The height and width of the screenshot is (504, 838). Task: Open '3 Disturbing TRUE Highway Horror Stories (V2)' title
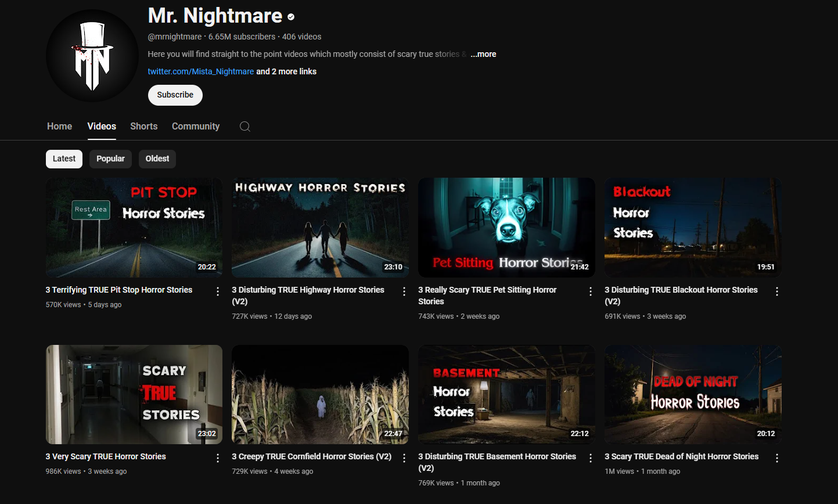[x=308, y=296]
